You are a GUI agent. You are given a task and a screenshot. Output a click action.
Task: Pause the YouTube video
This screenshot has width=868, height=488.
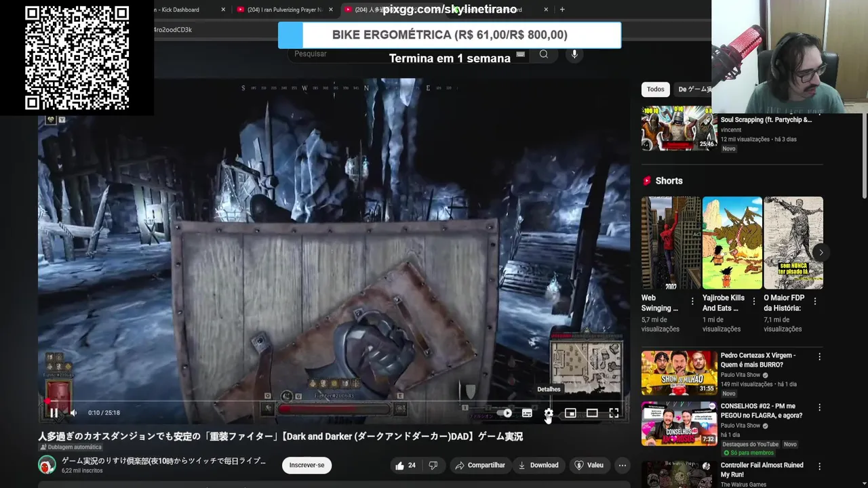click(x=54, y=413)
